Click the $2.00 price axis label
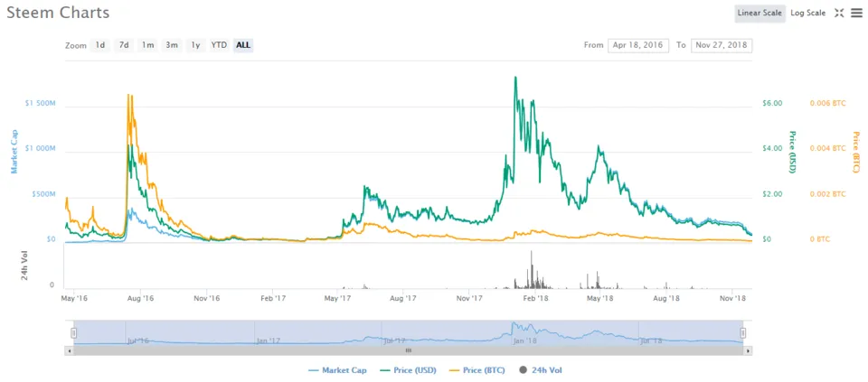The width and height of the screenshot is (868, 382). pyautogui.click(x=770, y=194)
